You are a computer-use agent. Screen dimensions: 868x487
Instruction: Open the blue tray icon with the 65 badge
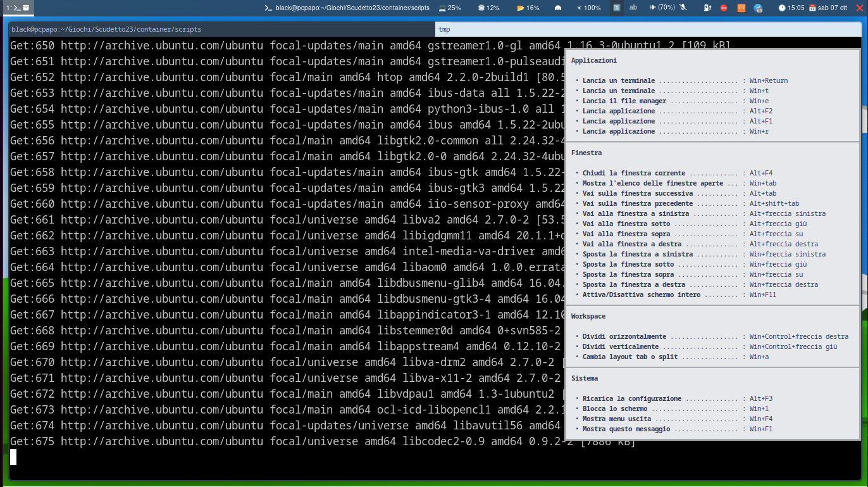[758, 8]
